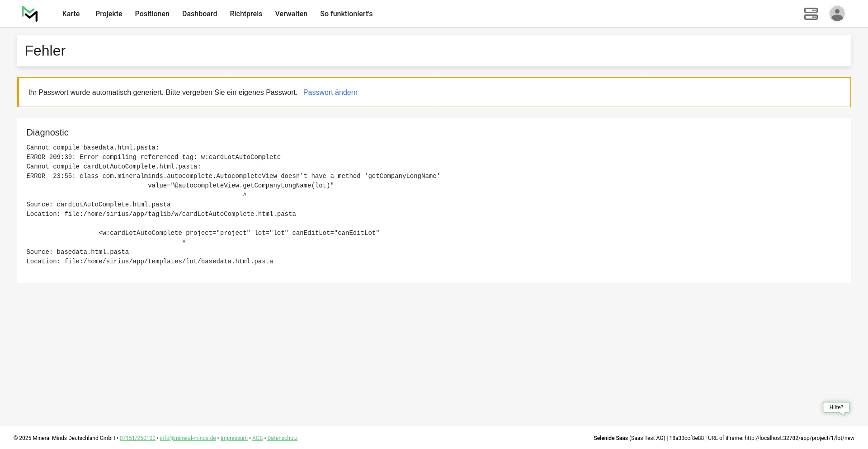Click the Passwort ändern link
Viewport: 868px width, 449px height.
coord(330,93)
